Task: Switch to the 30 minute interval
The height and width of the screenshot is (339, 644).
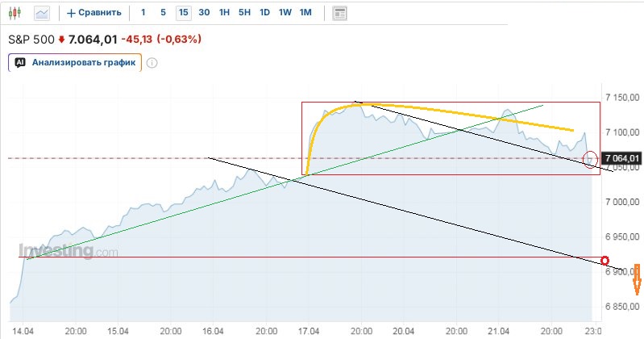Action: coord(204,13)
